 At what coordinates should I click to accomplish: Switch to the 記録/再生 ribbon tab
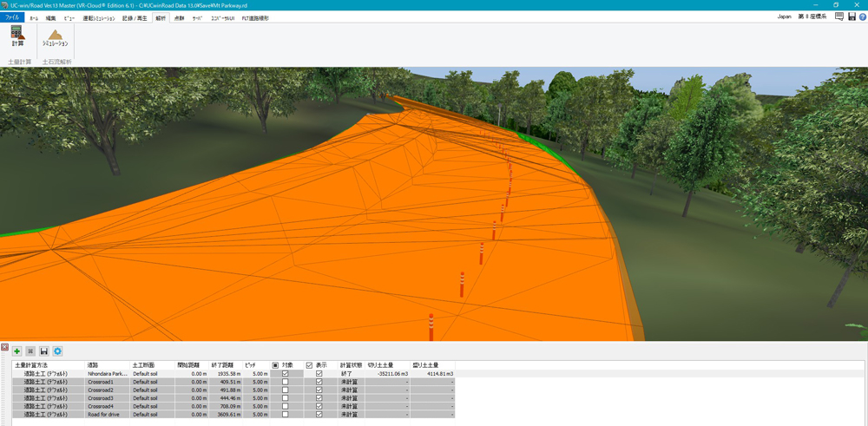[x=135, y=18]
